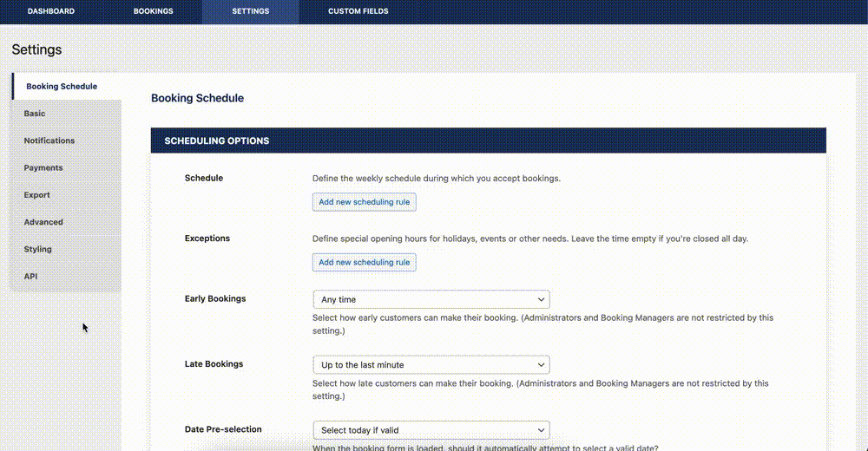Go to the Custom Fields tab

pos(358,11)
